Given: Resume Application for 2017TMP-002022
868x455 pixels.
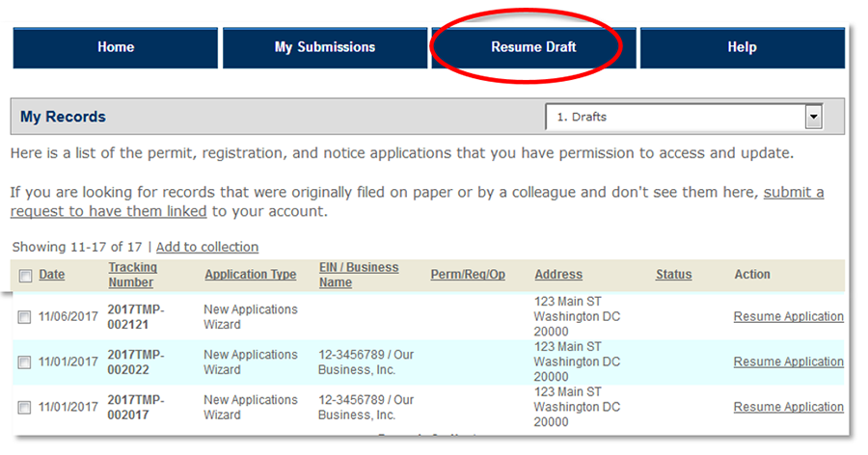Looking at the screenshot, I should coord(788,361).
